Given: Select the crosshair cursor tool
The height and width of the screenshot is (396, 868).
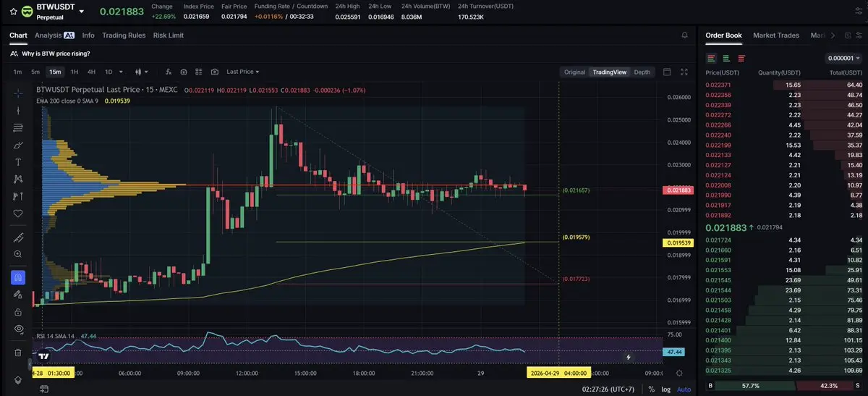Looking at the screenshot, I should coord(18,93).
